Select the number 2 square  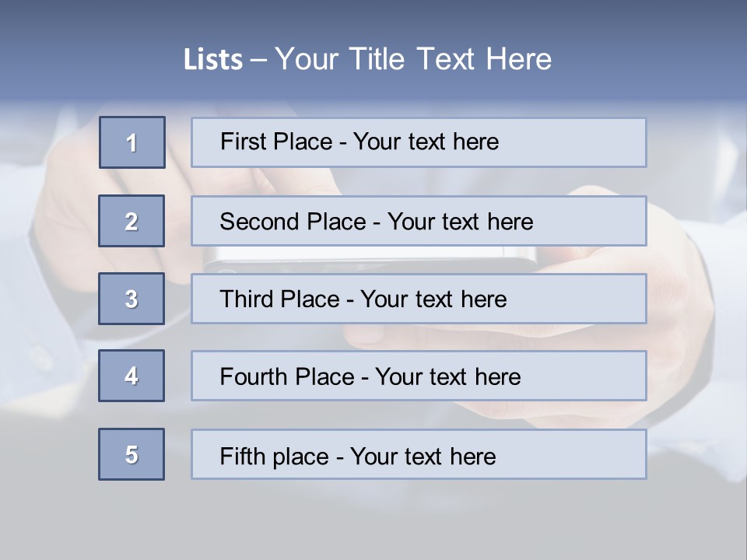(x=132, y=221)
